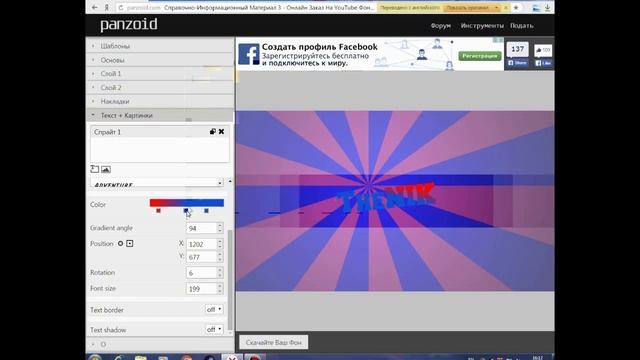This screenshot has height=360, width=640.
Task: Select the right blue gradient stop
Action: click(x=206, y=211)
